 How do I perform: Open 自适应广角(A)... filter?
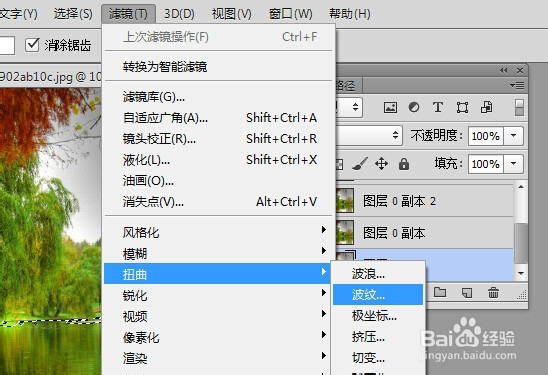[218, 118]
